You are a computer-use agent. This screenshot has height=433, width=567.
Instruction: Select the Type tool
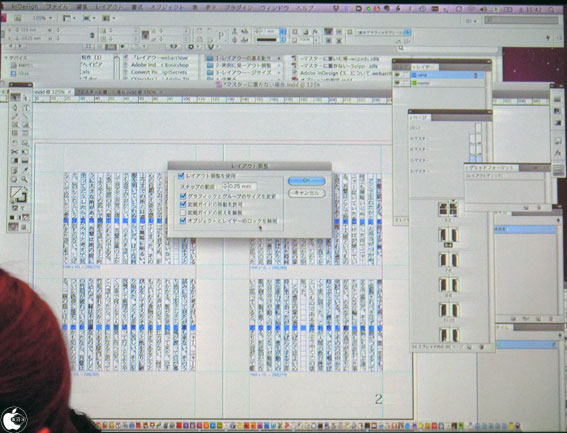[26, 108]
